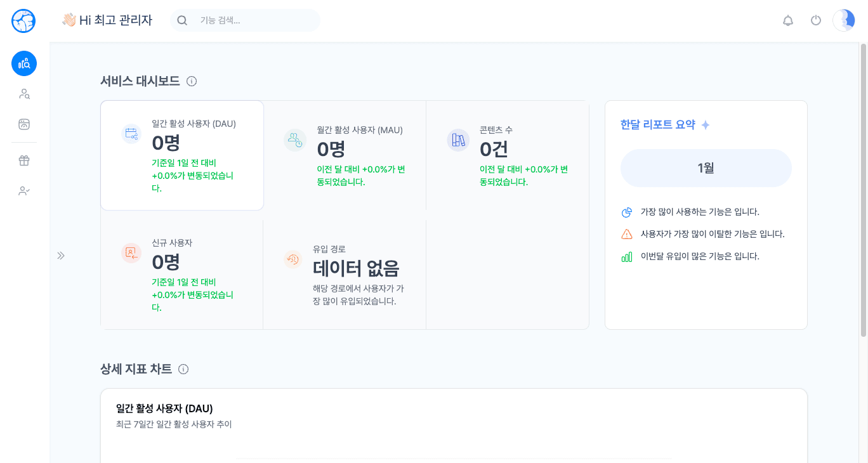Select the 콘텐츠 수 card
The width and height of the screenshot is (868, 463).
[x=508, y=155]
